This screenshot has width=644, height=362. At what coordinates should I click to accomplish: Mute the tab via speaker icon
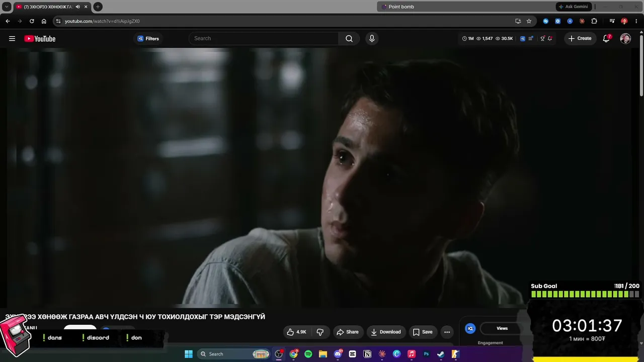pyautogui.click(x=77, y=7)
